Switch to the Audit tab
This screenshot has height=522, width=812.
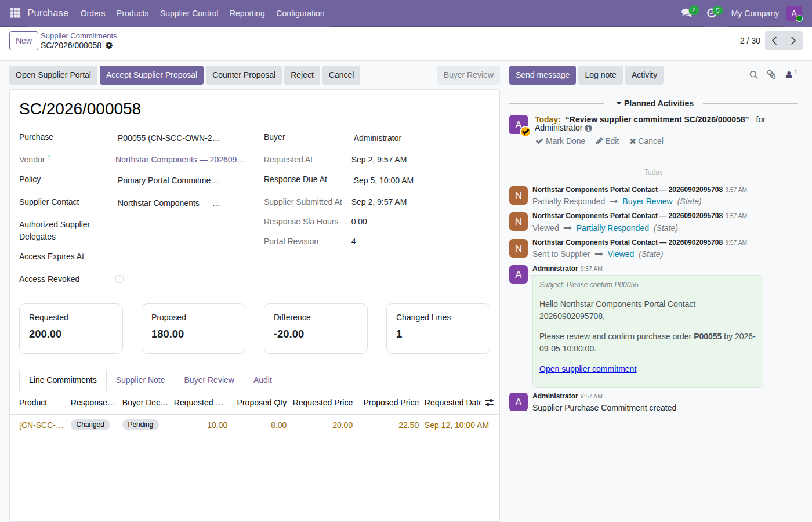(x=263, y=380)
